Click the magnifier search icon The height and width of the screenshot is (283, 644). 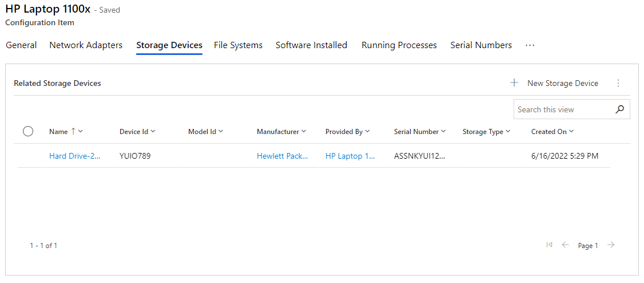tap(620, 109)
